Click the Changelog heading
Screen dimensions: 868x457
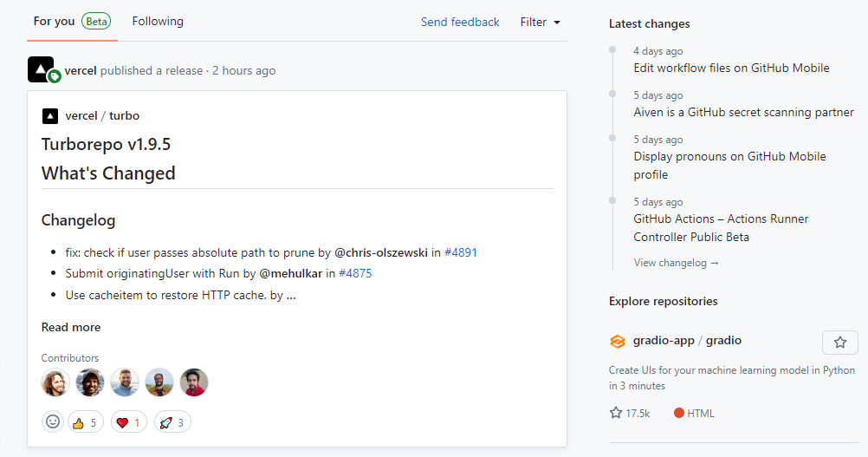[x=79, y=220]
